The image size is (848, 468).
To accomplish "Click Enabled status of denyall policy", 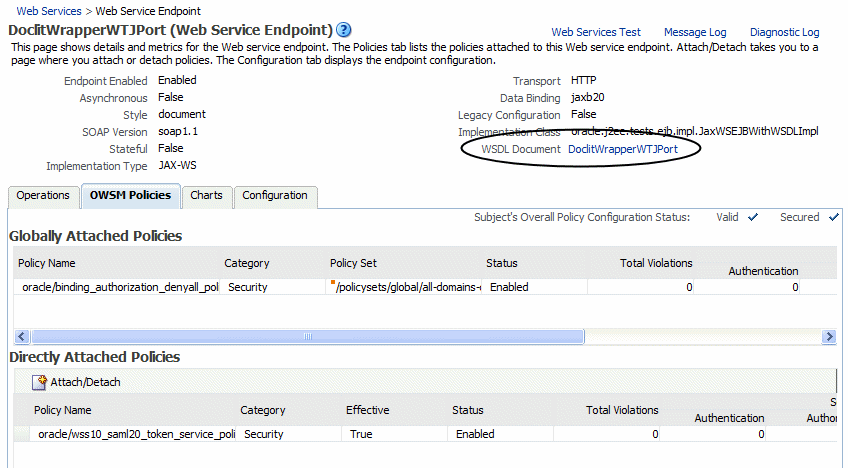I will [x=509, y=287].
